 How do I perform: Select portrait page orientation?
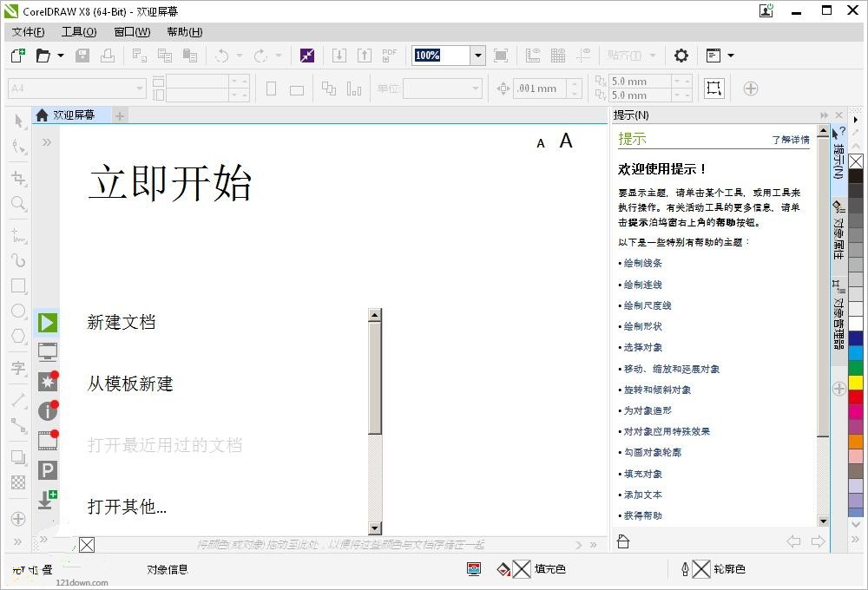pyautogui.click(x=271, y=88)
